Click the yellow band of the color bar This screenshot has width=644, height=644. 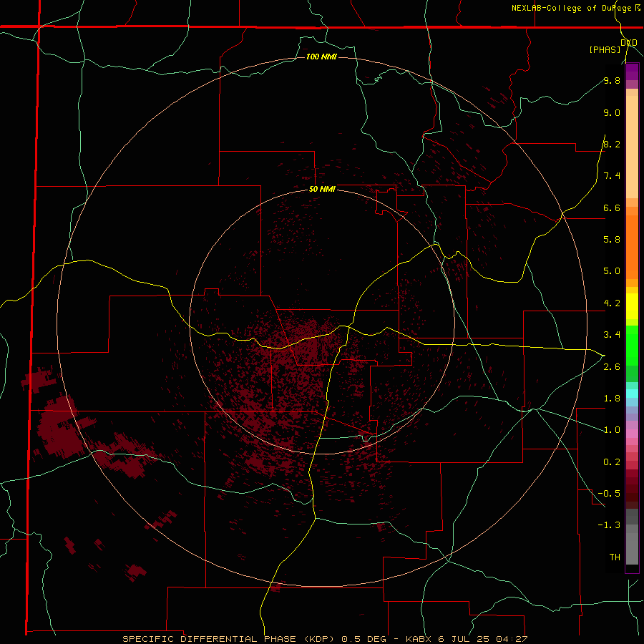(632, 306)
